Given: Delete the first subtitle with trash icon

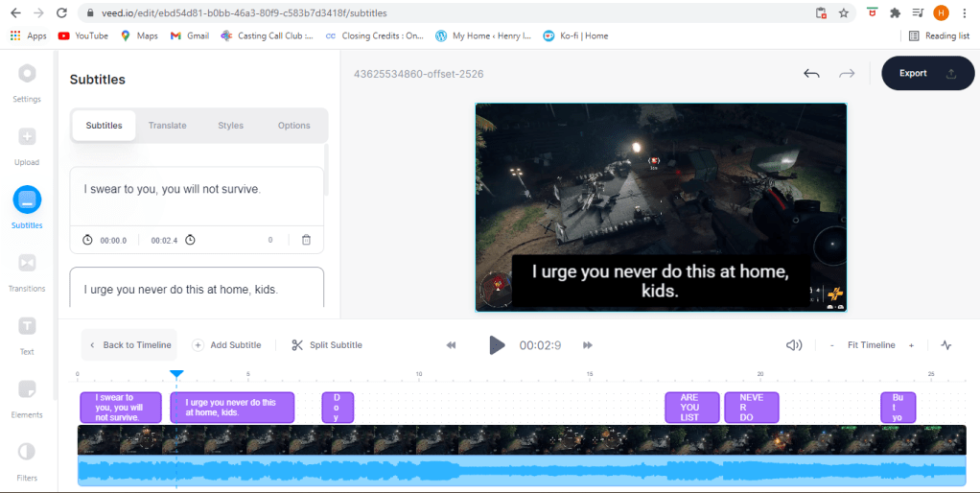Looking at the screenshot, I should click(306, 240).
